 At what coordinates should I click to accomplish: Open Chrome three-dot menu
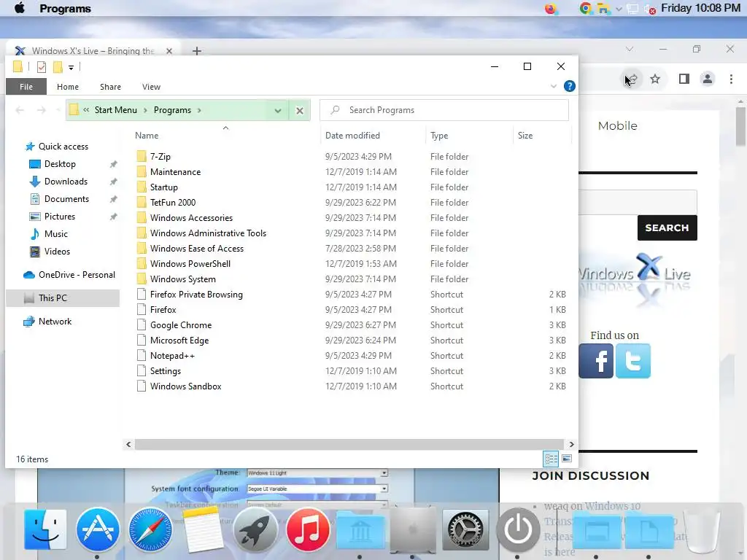[x=731, y=79]
